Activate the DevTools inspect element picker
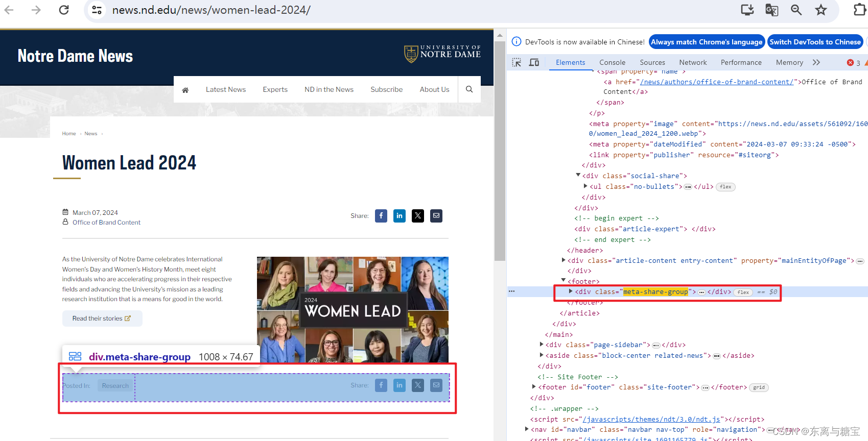 click(517, 62)
